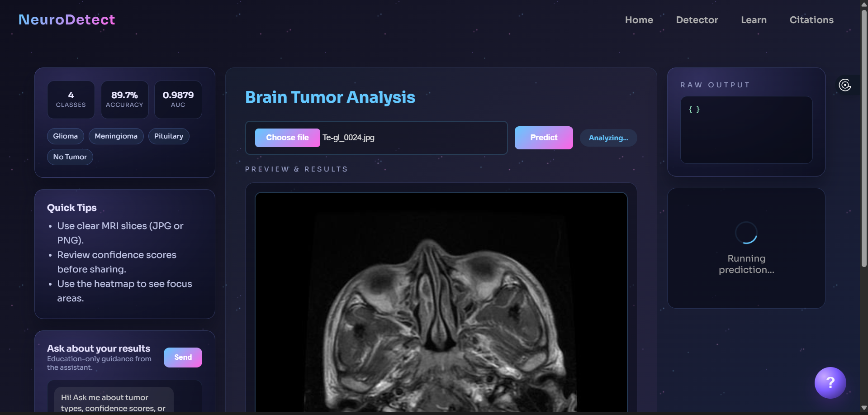Click the Analyzing... status pill
868x415 pixels.
608,138
